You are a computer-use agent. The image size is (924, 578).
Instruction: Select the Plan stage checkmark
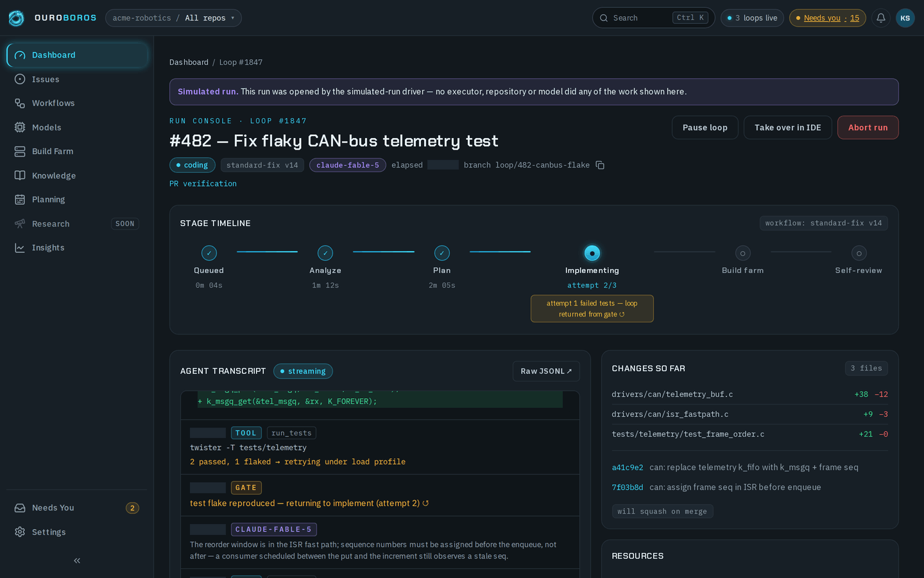pos(442,253)
